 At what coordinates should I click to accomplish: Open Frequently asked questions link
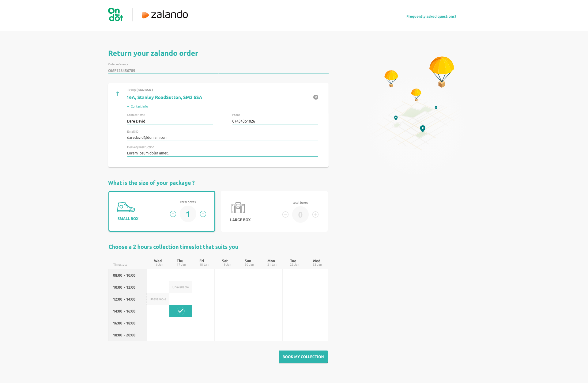(431, 17)
